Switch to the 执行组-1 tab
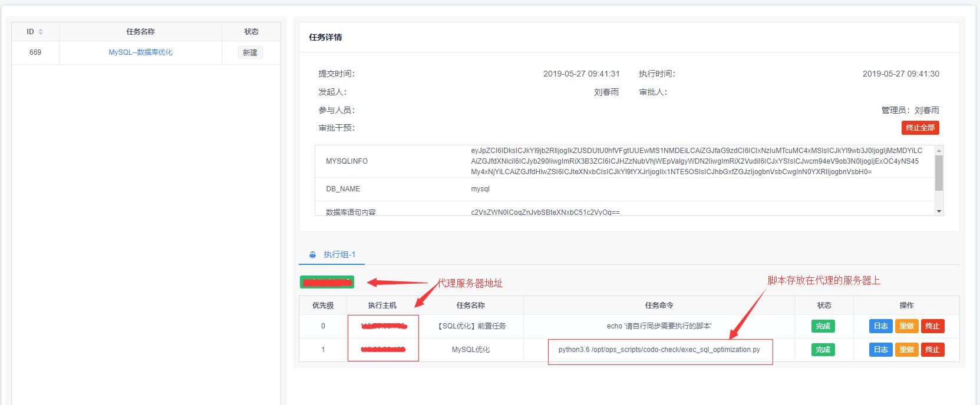 (x=333, y=255)
